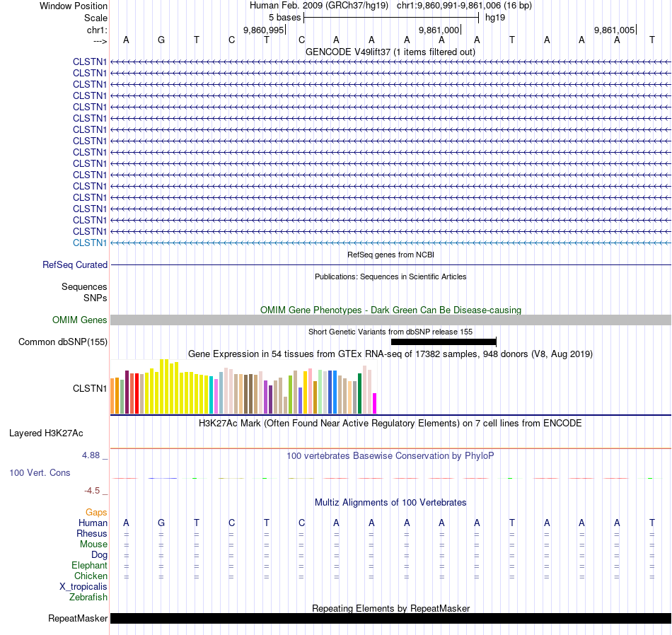
Task: Click the hg19 label beside the scale bar
Action: point(495,18)
